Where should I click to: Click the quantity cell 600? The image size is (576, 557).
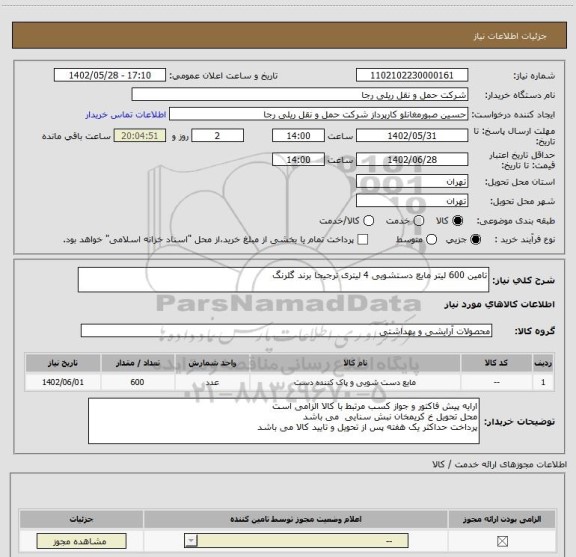click(x=137, y=382)
